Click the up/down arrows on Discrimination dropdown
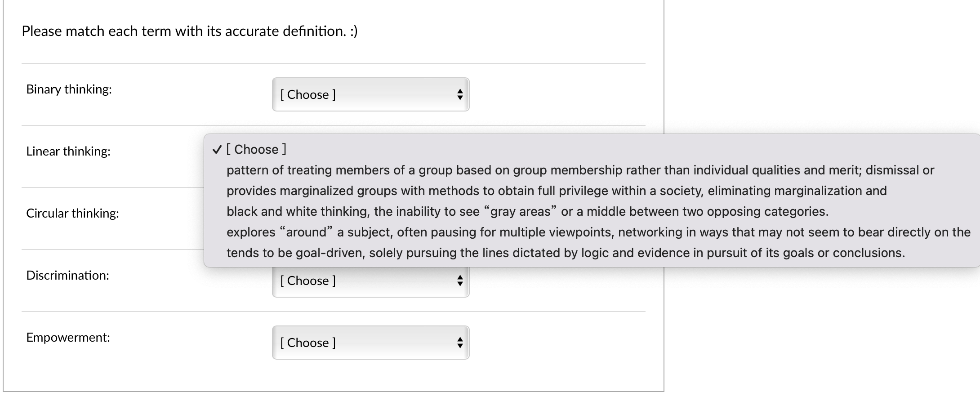 click(460, 281)
